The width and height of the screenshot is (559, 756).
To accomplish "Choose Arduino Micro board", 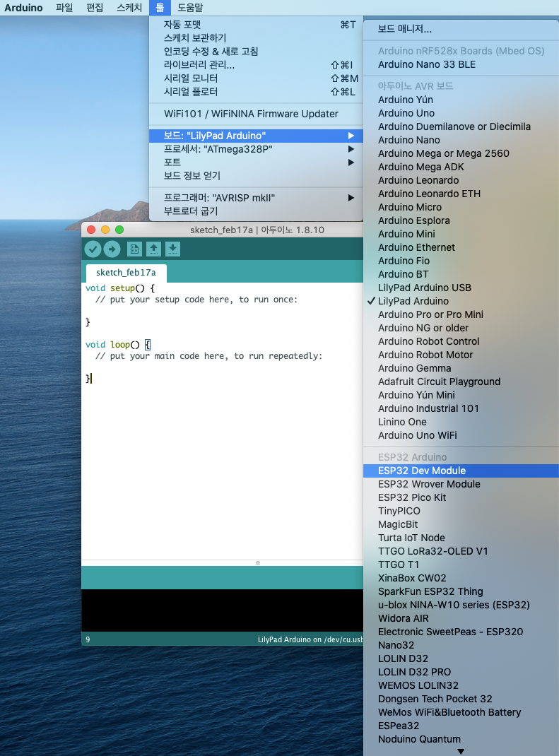I will [x=461, y=207].
